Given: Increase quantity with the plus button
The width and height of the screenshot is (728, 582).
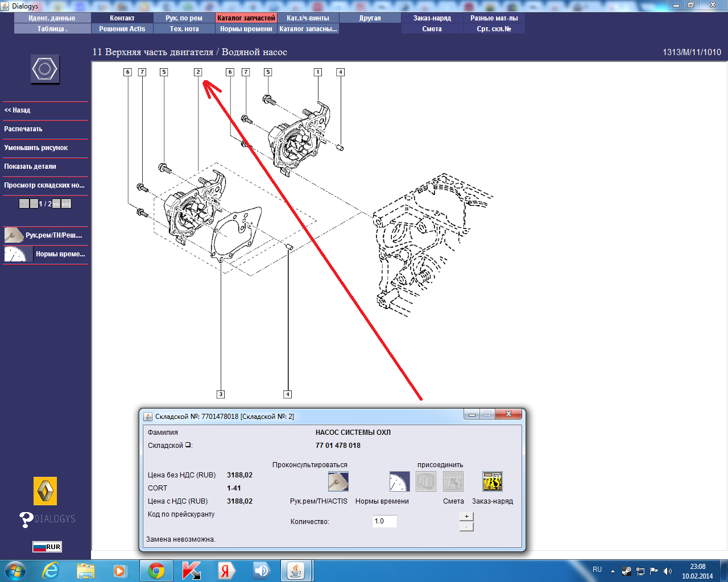Looking at the screenshot, I should click(466, 516).
